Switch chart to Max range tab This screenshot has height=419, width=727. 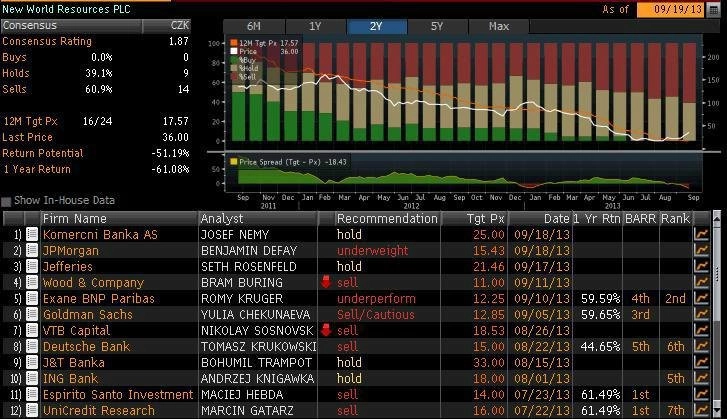[499, 26]
